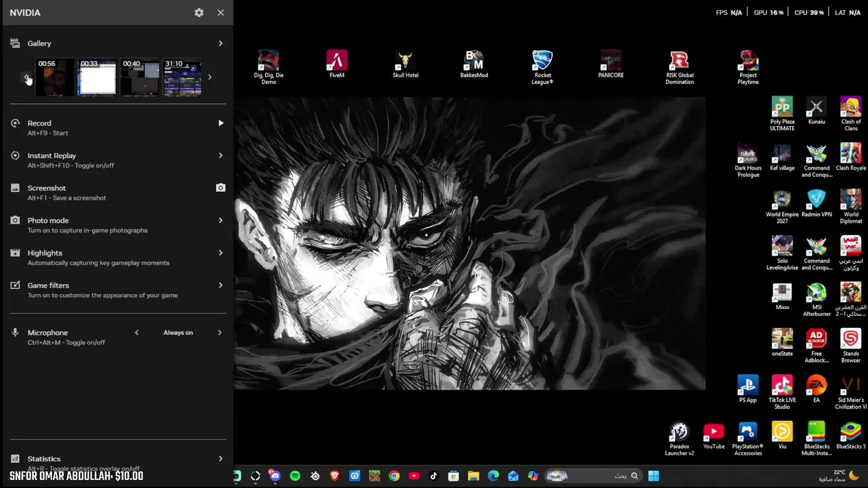Screen dimensions: 868x488
Task: Select the Clash of Clans desktop icon
Action: pos(851,114)
